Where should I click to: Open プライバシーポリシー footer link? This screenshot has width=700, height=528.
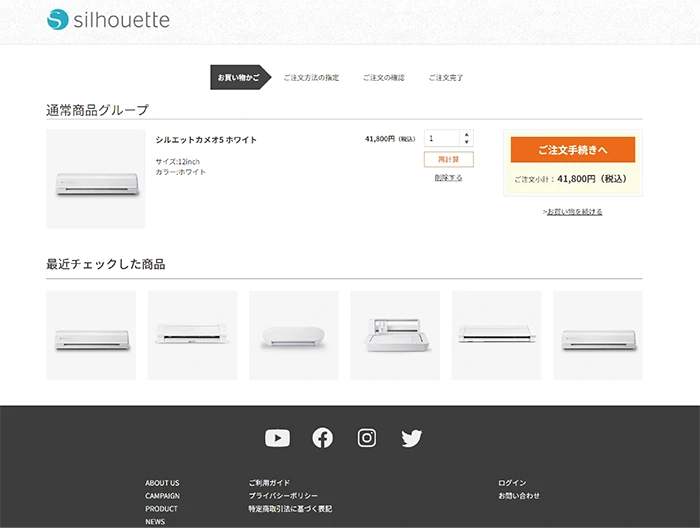coord(283,496)
